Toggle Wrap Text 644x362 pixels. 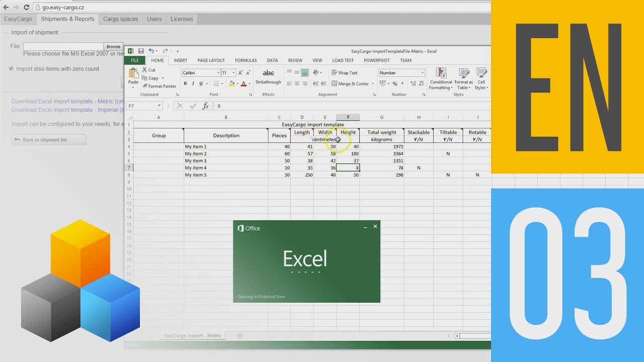click(x=344, y=73)
